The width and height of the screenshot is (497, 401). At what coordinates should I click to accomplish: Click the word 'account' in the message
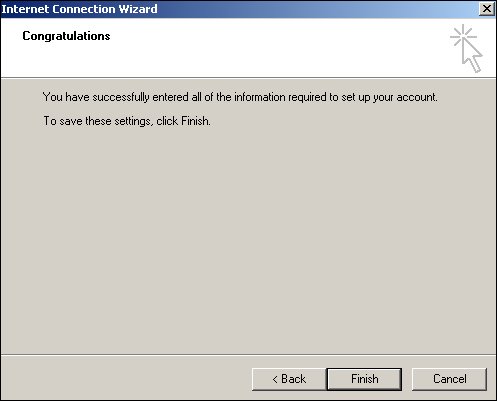(416, 97)
